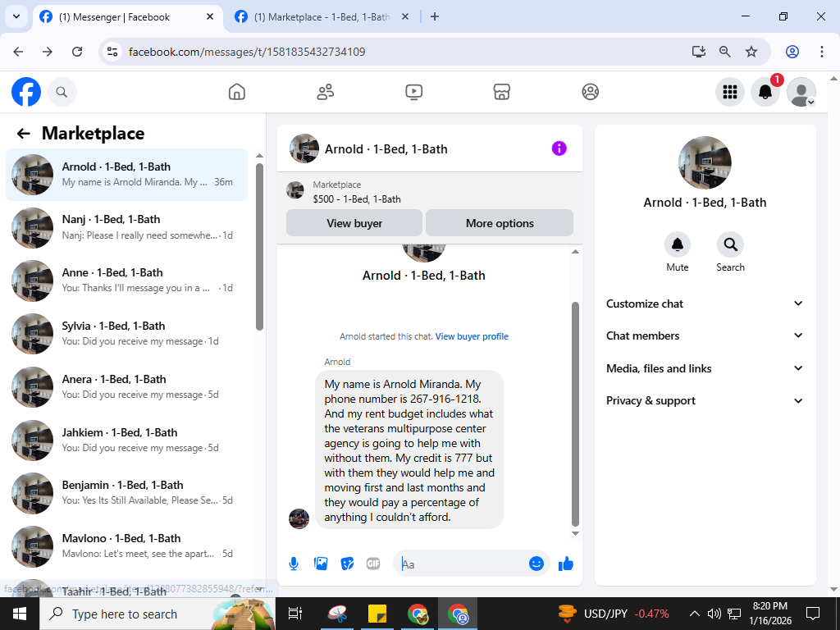Close the Marketplace browser tab
The image size is (840, 630).
[x=405, y=16]
